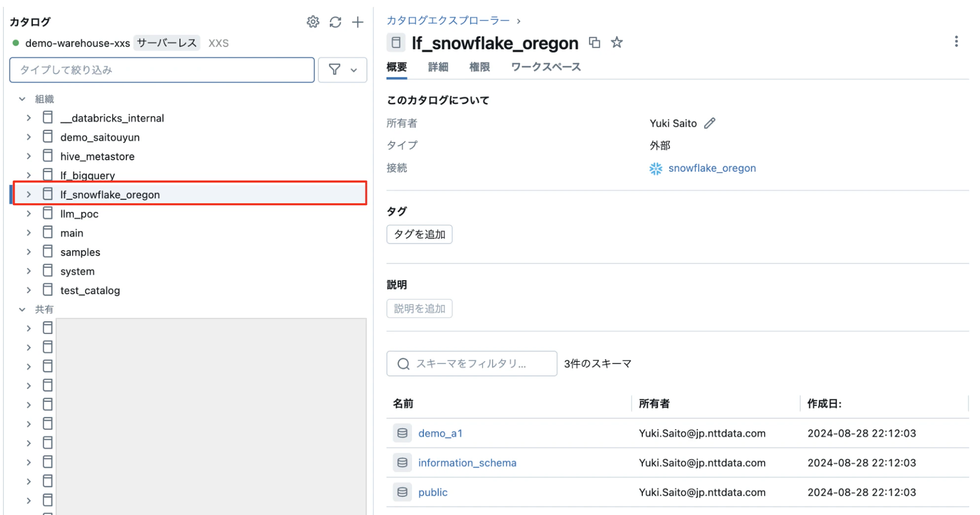Image resolution: width=980 pixels, height=515 pixels.
Task: Click the タグを追加 button
Action: [x=420, y=234]
